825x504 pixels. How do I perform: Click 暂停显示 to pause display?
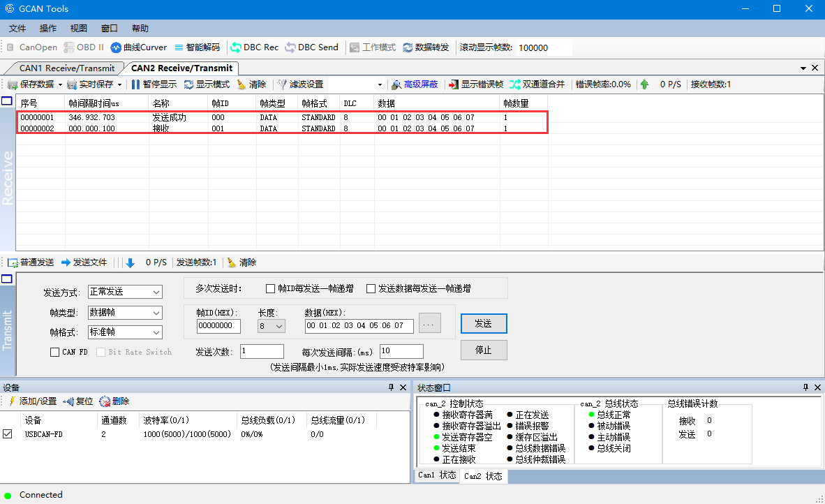pyautogui.click(x=154, y=84)
